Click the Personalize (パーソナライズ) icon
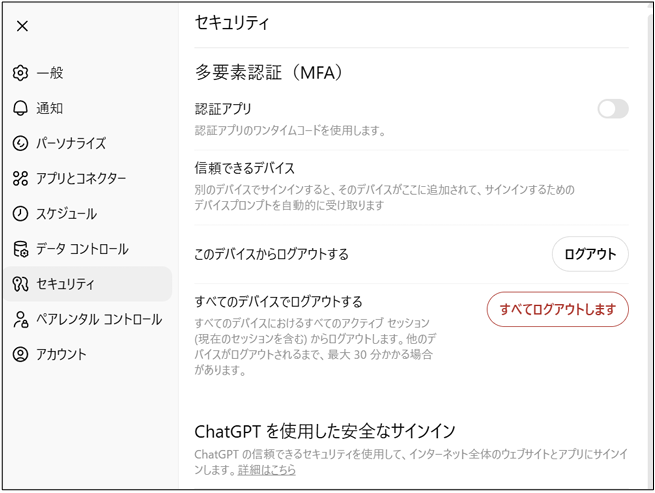The image size is (655, 493). (20, 143)
